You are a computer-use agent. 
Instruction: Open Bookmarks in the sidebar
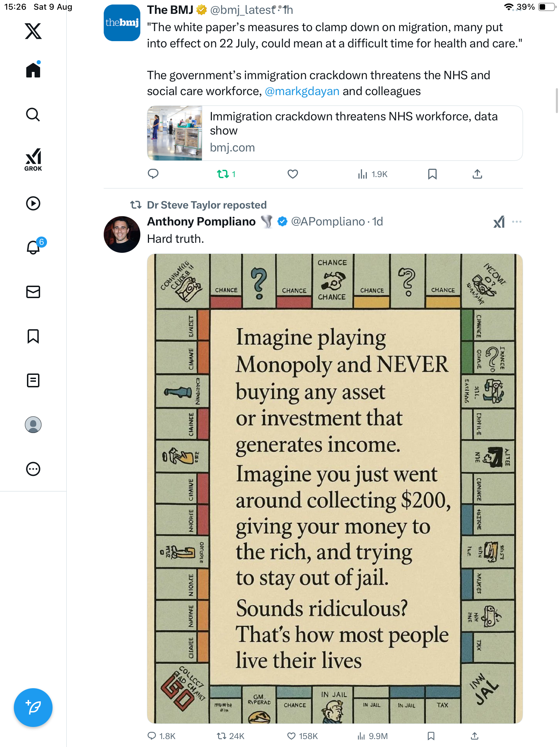pos(33,336)
